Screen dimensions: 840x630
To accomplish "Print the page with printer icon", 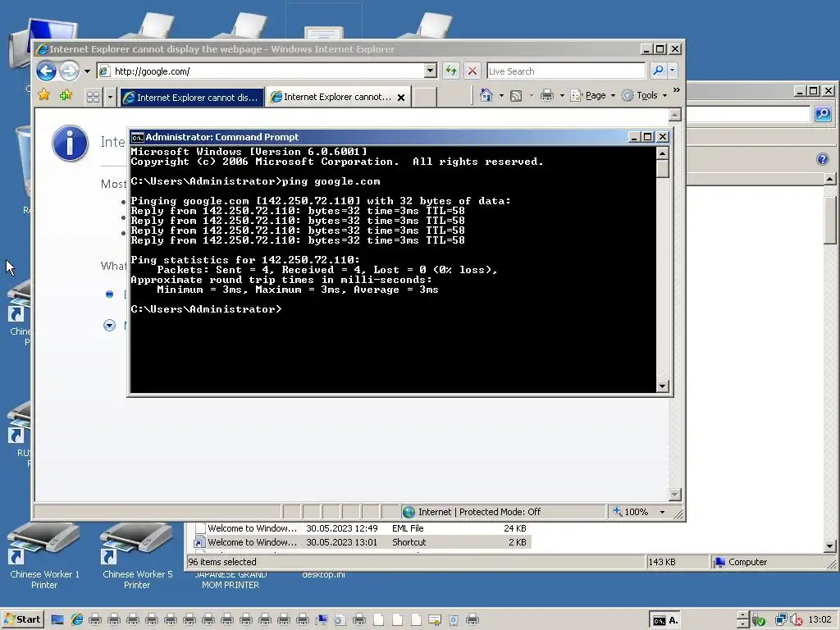I will point(547,96).
